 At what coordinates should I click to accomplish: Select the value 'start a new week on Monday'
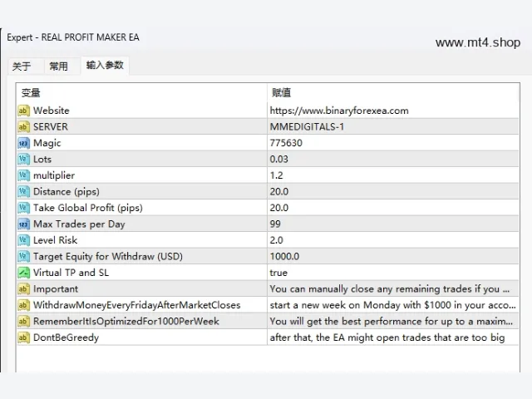pos(392,305)
